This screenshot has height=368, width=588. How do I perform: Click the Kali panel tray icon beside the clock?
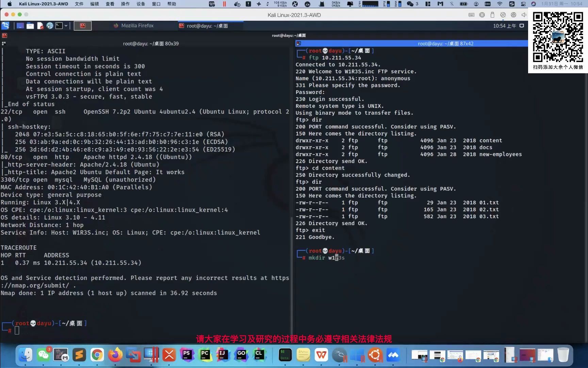point(522,26)
